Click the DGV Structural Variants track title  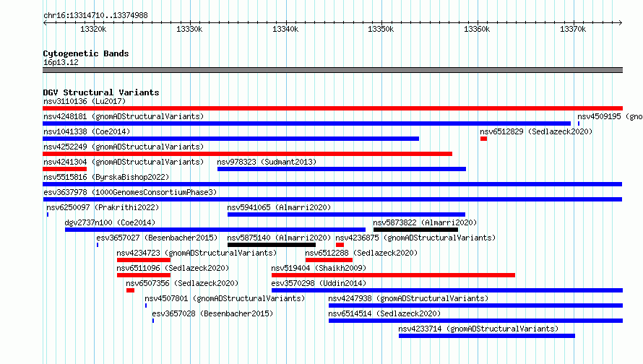pos(101,92)
